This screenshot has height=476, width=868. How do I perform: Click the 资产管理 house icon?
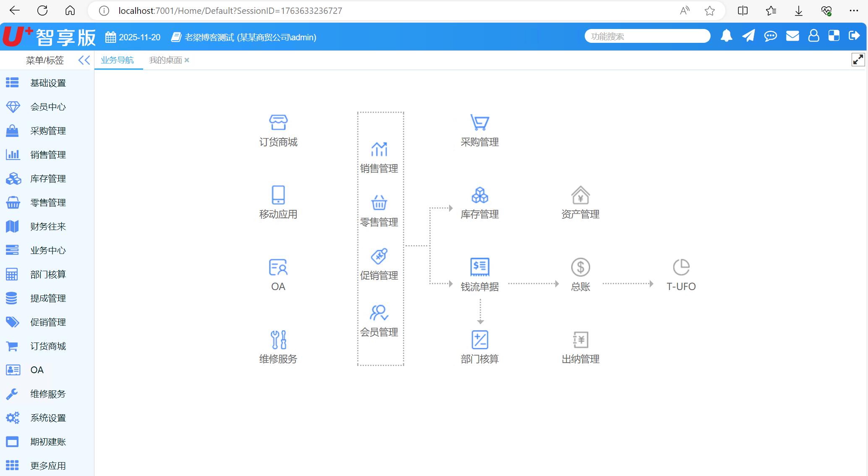[x=580, y=195]
